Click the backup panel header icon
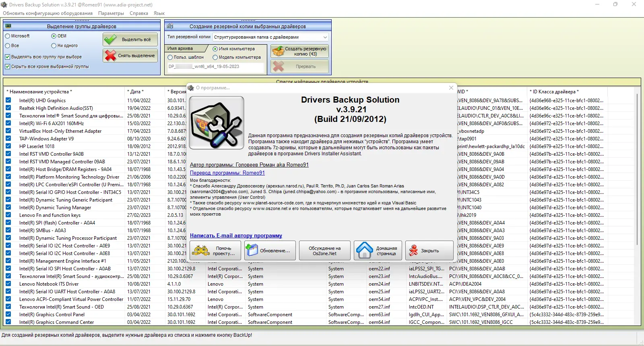This screenshot has width=644, height=346. point(170,26)
